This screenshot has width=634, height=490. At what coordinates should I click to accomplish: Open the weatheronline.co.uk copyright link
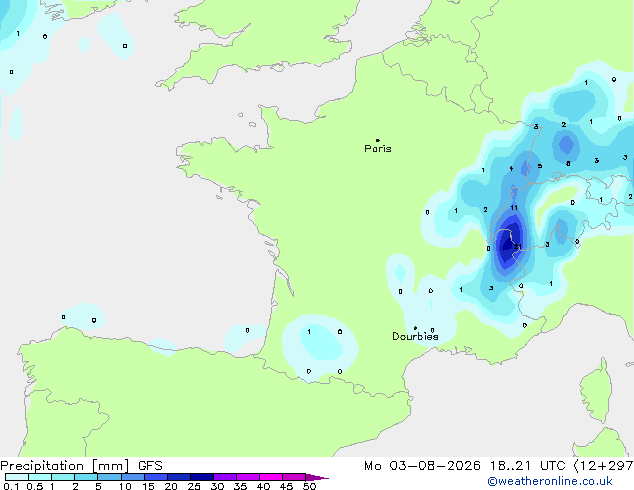click(x=550, y=481)
